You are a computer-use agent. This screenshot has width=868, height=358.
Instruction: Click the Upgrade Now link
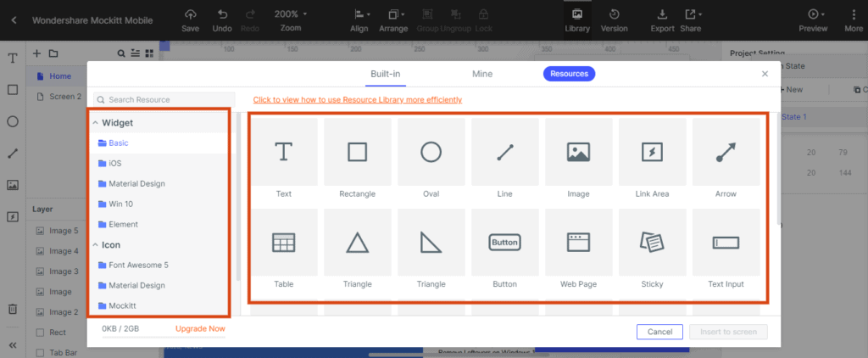point(200,328)
